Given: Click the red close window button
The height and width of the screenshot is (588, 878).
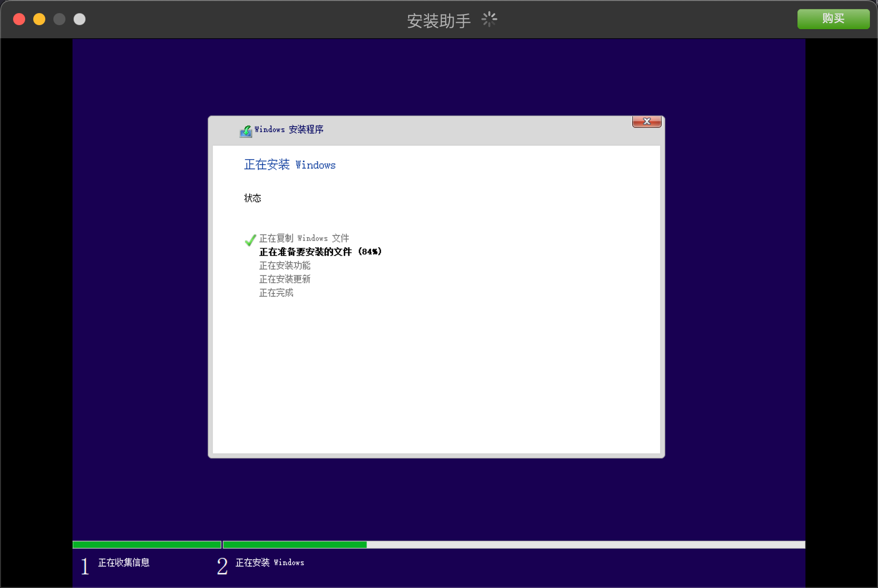Looking at the screenshot, I should point(19,19).
